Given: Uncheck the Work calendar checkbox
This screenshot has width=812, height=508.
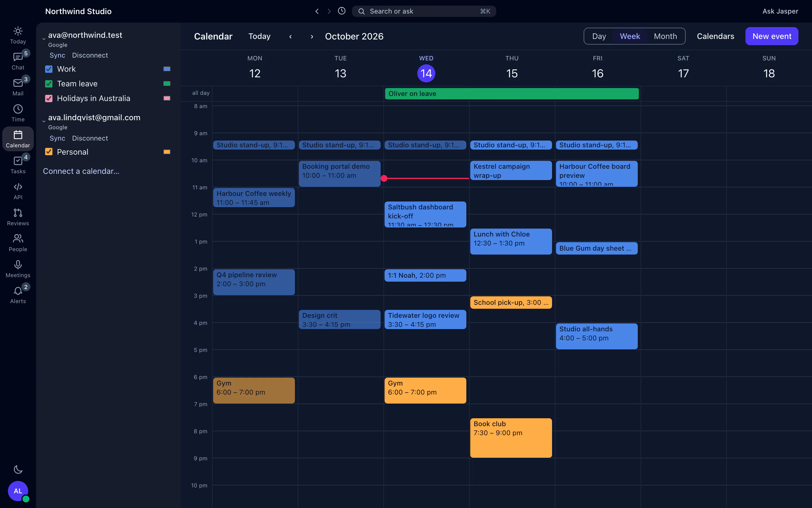Looking at the screenshot, I should 49,69.
